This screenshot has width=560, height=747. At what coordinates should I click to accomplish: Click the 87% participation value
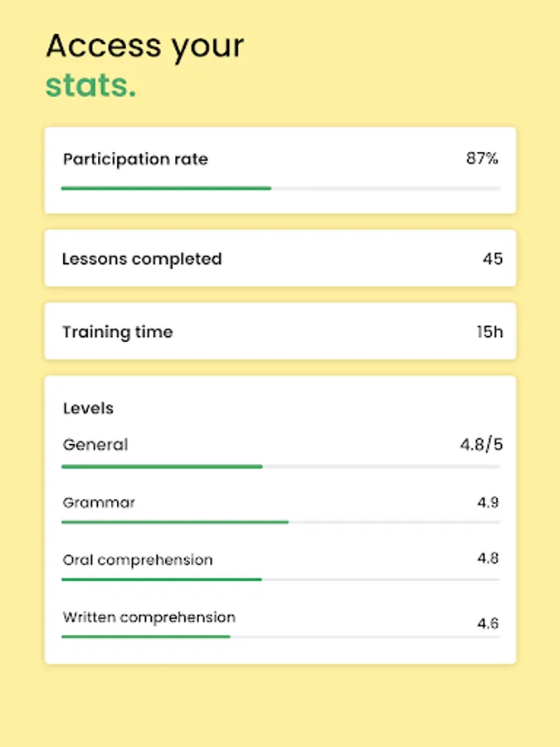click(482, 159)
